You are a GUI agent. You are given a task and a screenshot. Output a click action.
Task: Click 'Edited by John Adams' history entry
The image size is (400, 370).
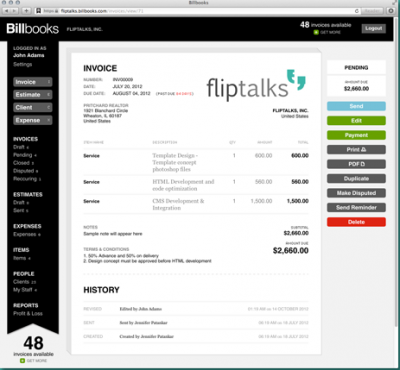pos(141,309)
